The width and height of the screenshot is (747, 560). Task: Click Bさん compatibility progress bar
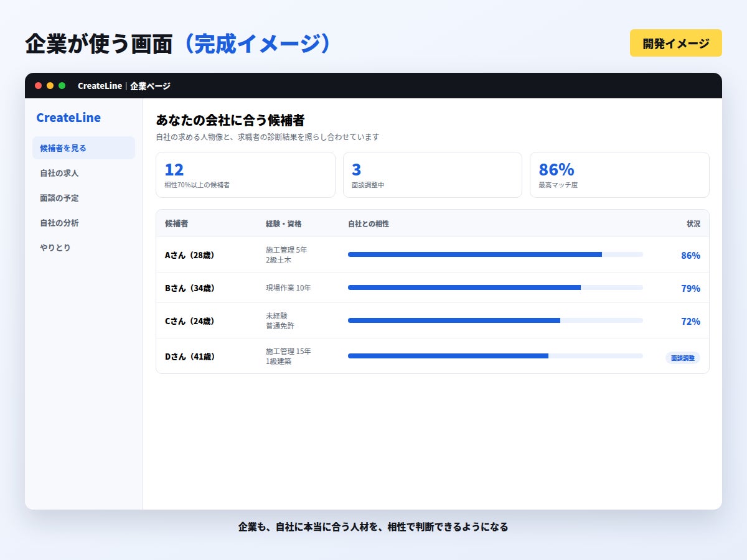pyautogui.click(x=496, y=287)
